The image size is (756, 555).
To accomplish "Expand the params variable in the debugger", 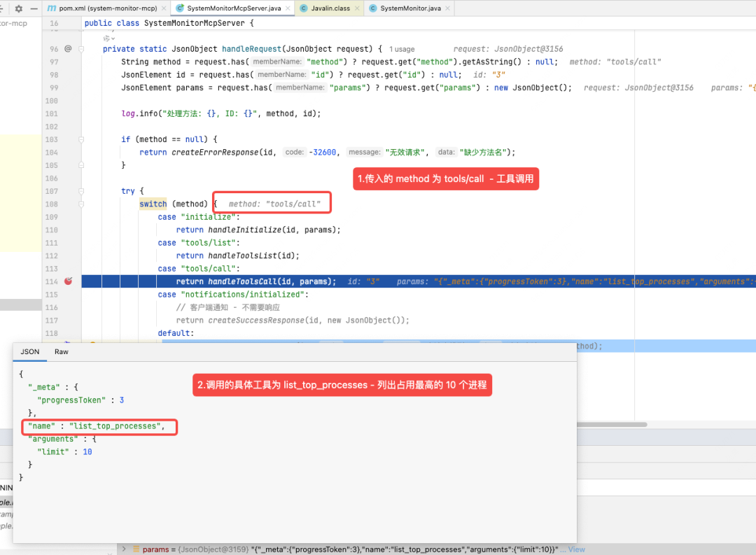I will [x=124, y=549].
